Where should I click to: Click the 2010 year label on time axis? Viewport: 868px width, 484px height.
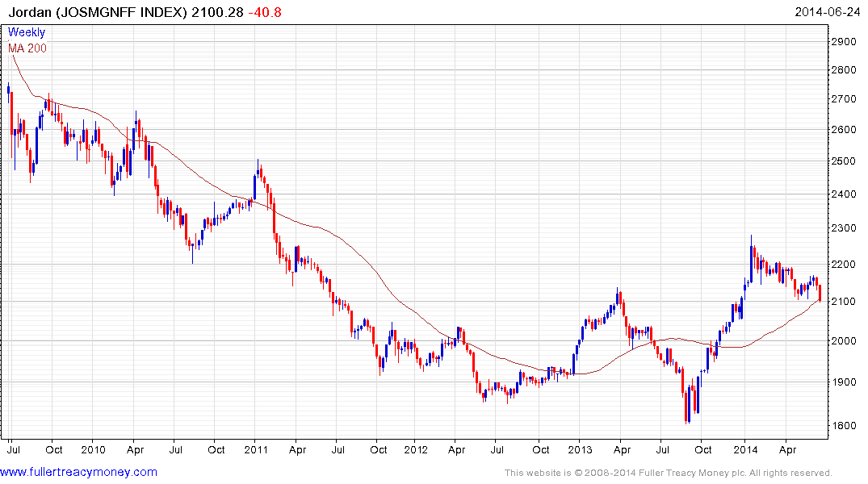click(93, 449)
